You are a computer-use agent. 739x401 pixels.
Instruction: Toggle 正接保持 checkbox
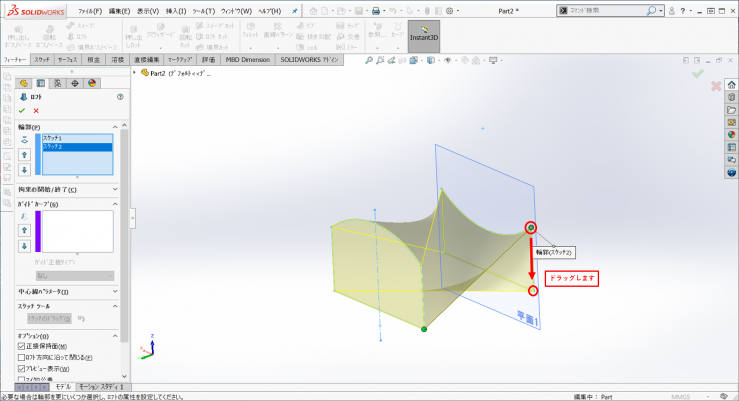coord(23,346)
